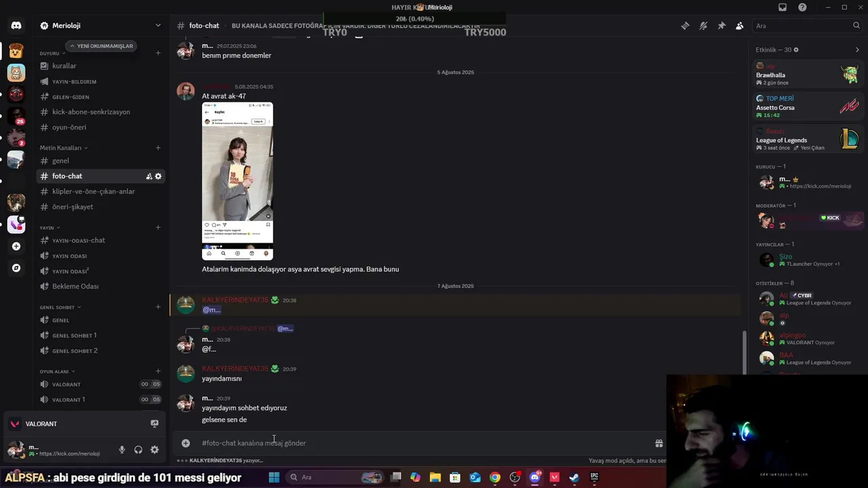Join the VALORANT 1 voice channel
868x488 pixels.
tap(100, 400)
